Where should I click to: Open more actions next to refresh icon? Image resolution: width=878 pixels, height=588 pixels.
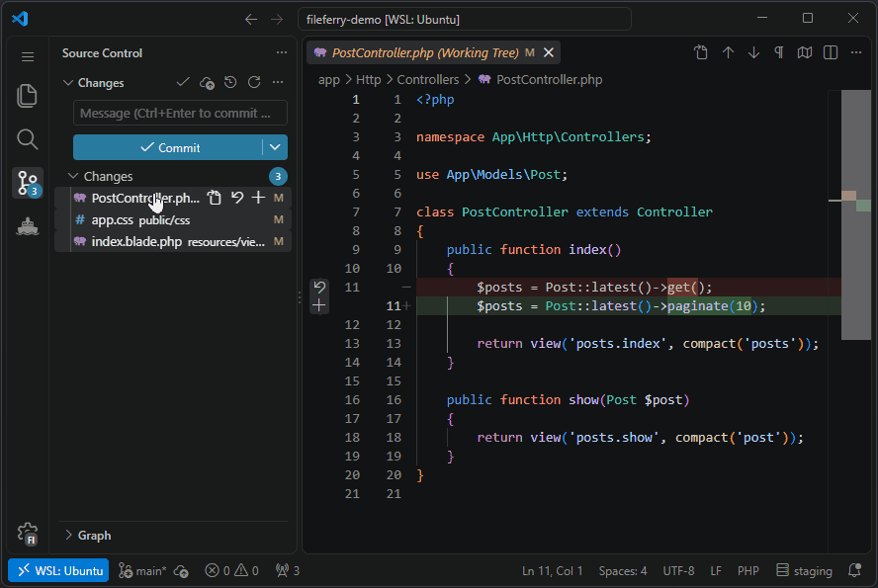tap(278, 82)
